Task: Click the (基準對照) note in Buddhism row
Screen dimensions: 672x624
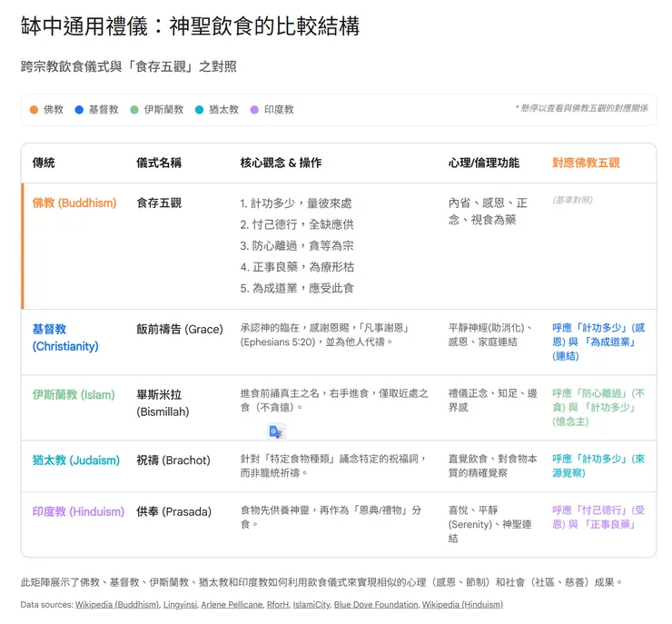Action: tap(573, 200)
